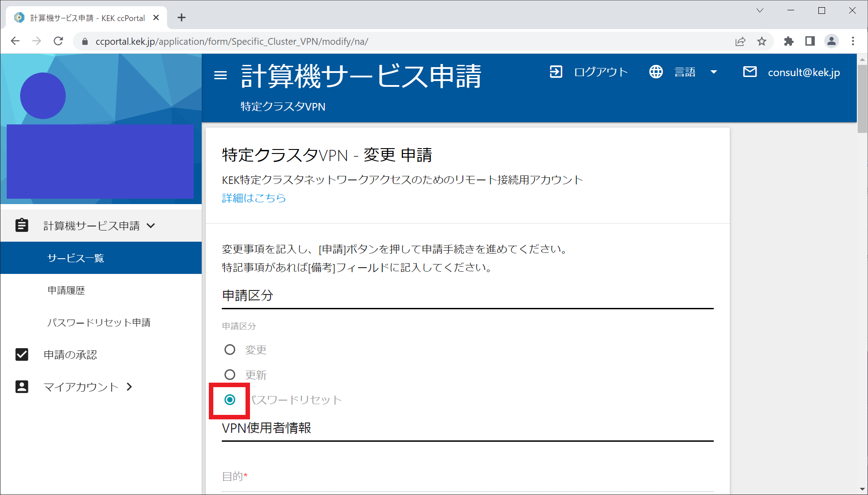Click the 目的 input field
The width and height of the screenshot is (868, 495).
[468, 477]
